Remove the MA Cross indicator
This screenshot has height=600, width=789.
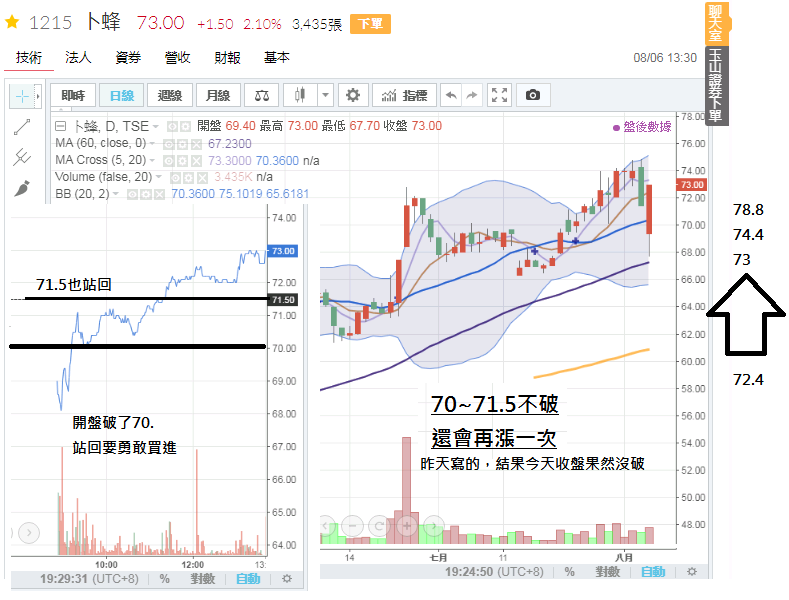click(x=196, y=162)
